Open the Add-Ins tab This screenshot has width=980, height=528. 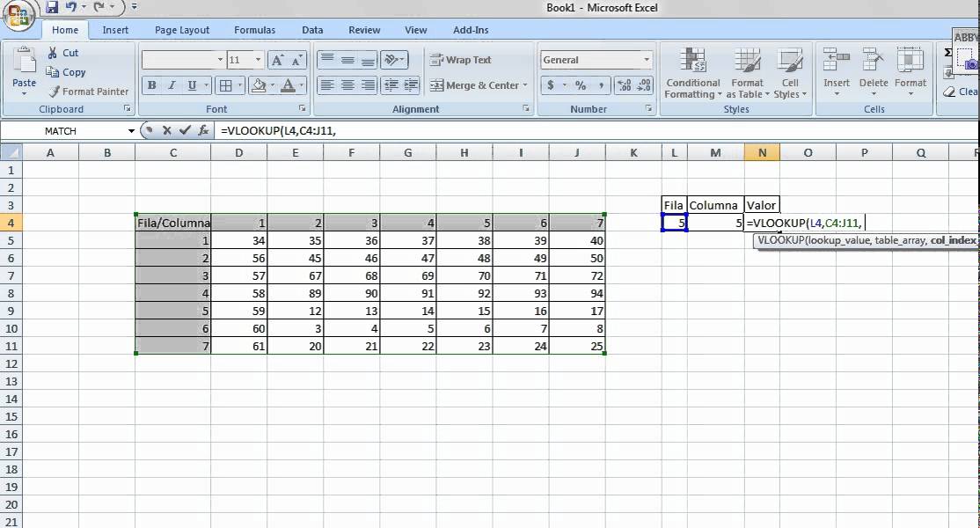tap(471, 30)
